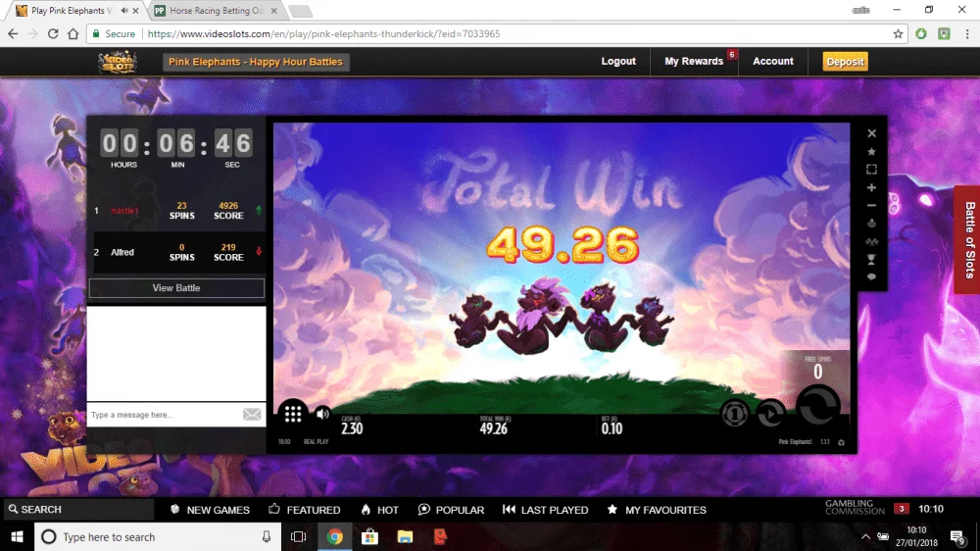
Task: Reload the current page
Action: pos(53,33)
